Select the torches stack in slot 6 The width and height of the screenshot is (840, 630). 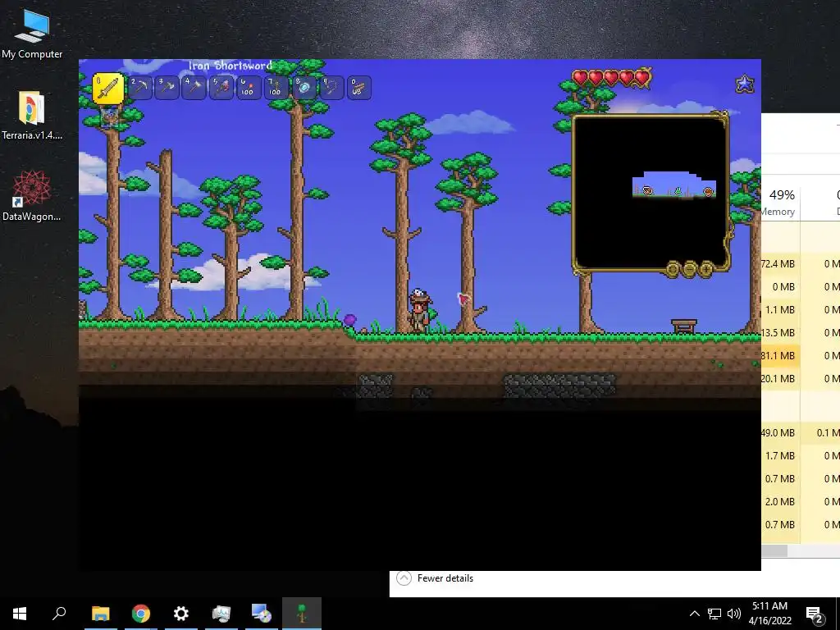pyautogui.click(x=249, y=88)
